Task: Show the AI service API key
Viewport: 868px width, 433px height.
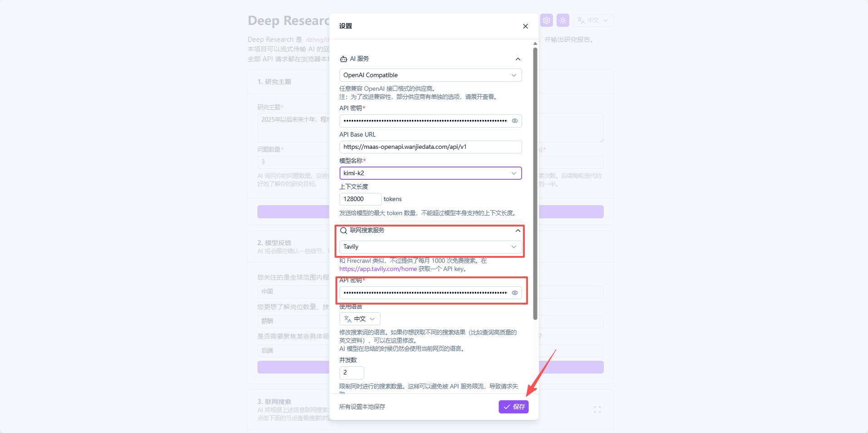Action: [x=515, y=121]
